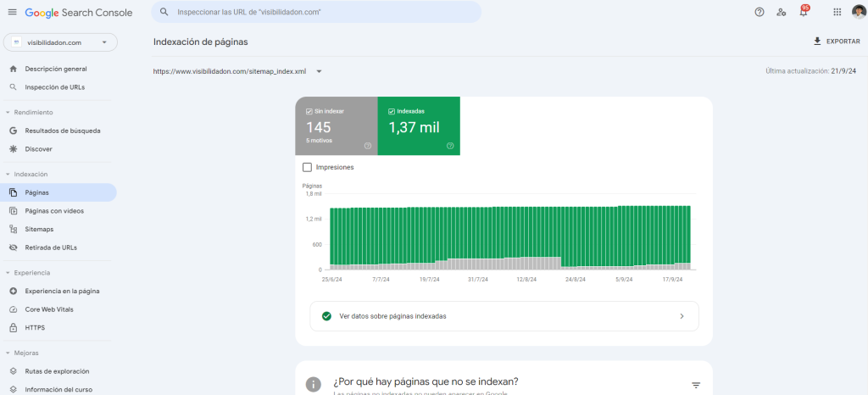
Task: Click the EXPORTAR button
Action: click(x=836, y=41)
